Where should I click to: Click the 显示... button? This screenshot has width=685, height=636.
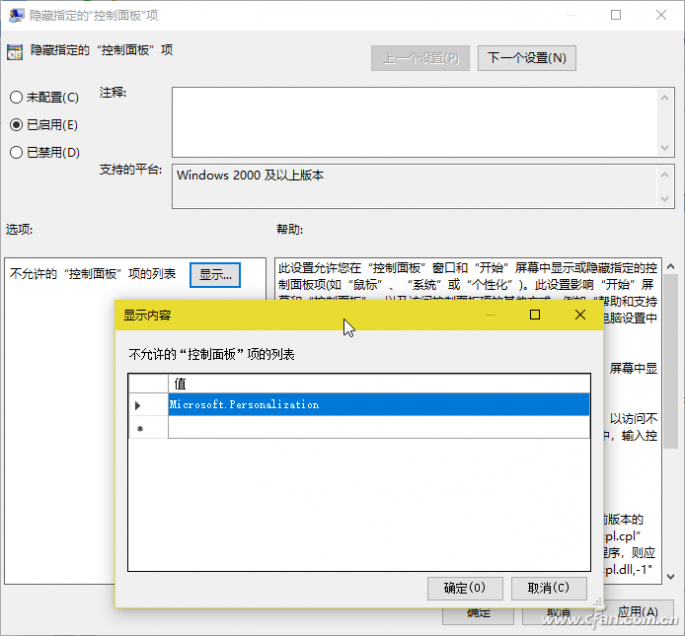tap(215, 274)
